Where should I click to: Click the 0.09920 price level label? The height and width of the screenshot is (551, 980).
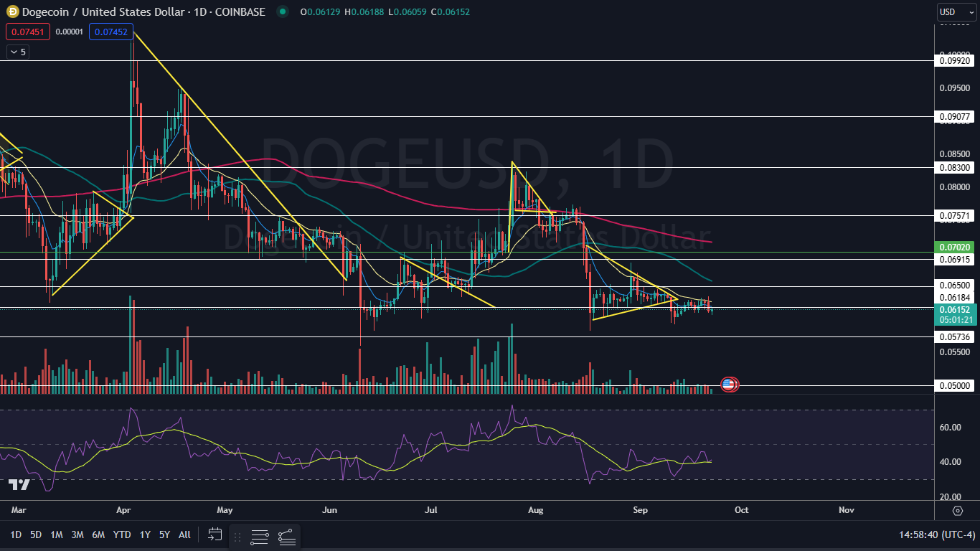[x=956, y=61]
